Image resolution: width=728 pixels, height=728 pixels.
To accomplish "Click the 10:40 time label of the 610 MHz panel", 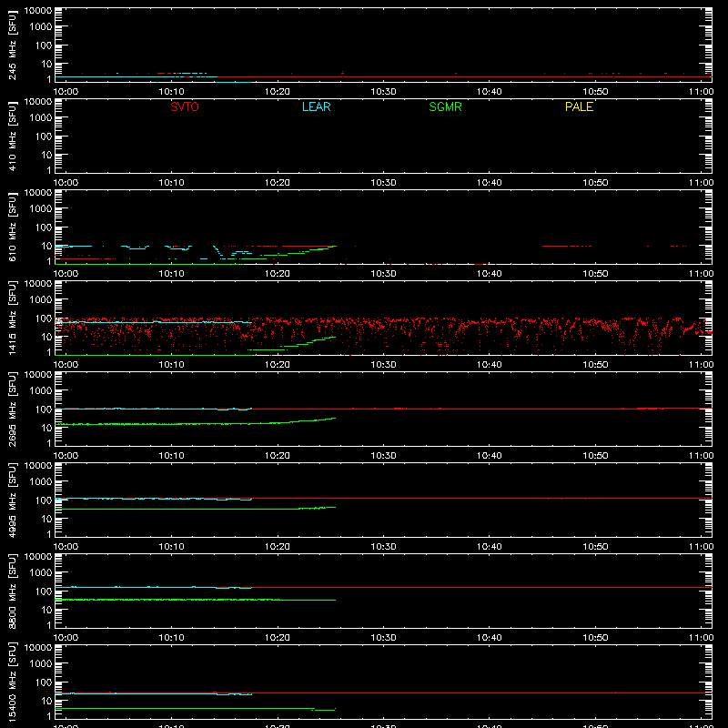I will 489,274.
